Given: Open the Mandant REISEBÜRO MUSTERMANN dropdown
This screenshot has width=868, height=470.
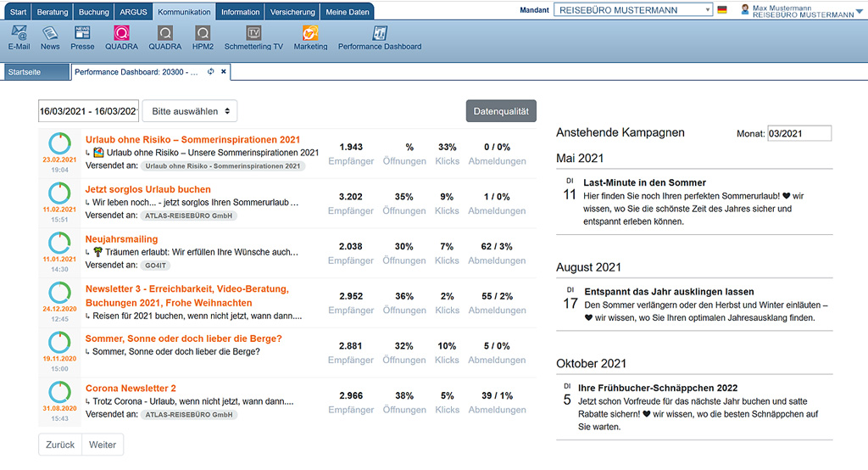Looking at the screenshot, I should point(632,10).
